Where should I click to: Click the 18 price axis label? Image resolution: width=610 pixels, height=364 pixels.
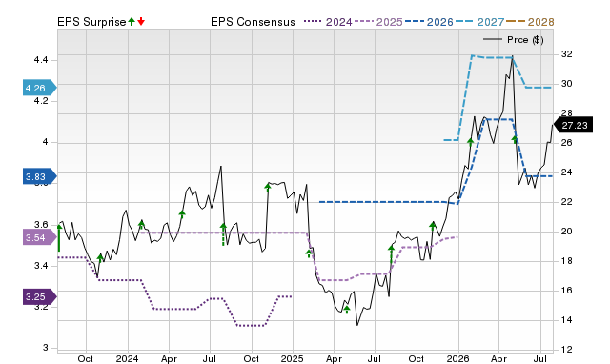567,261
